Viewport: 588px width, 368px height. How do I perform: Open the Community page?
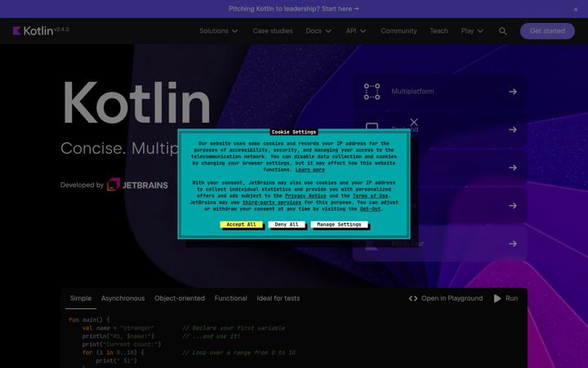click(x=399, y=31)
